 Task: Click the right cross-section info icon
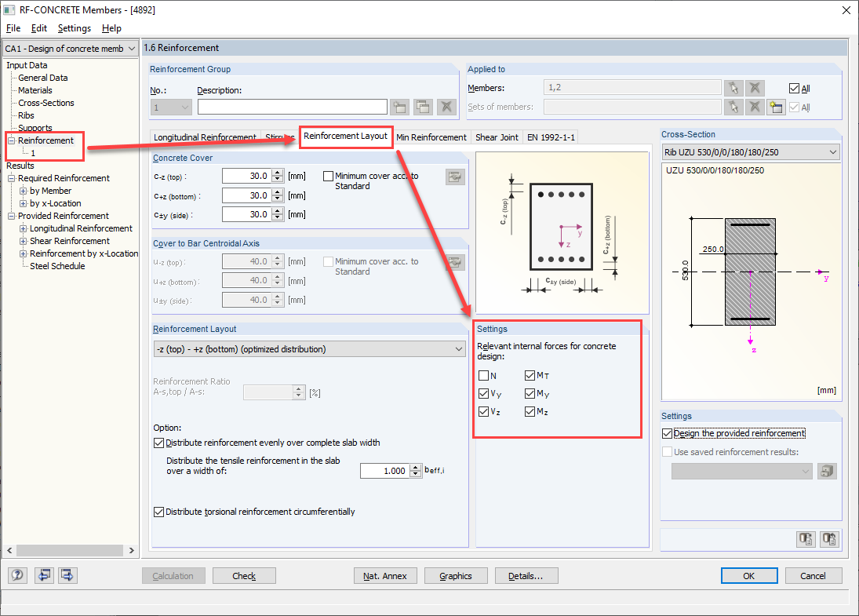point(829,539)
